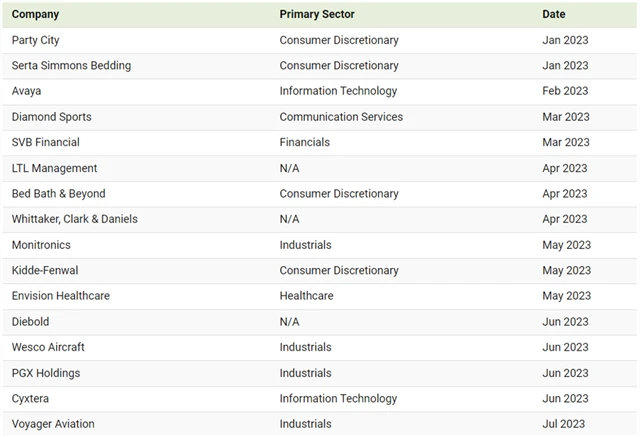Click the Monitronics company name
The image size is (640, 437).
[45, 245]
